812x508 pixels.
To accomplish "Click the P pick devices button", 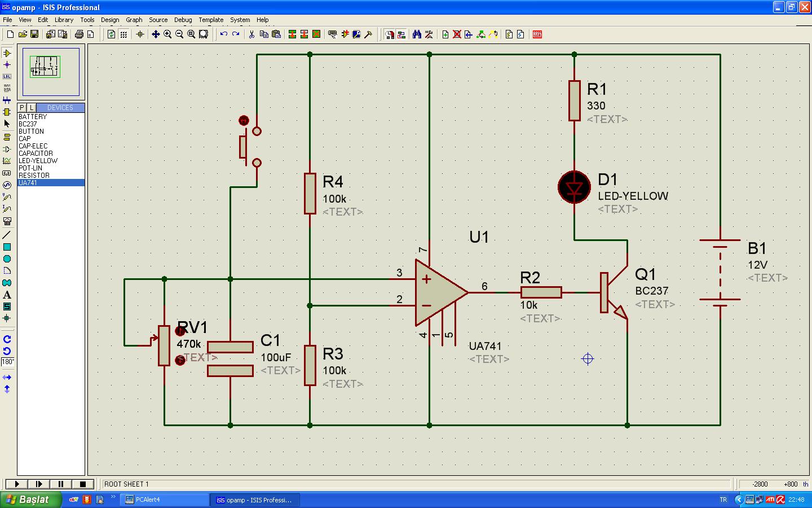I will point(22,107).
